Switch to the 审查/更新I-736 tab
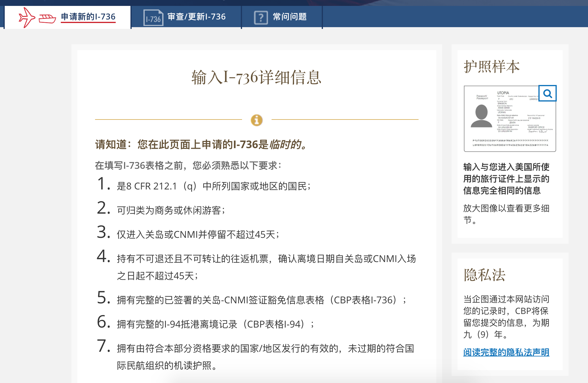588x383 pixels. [196, 17]
